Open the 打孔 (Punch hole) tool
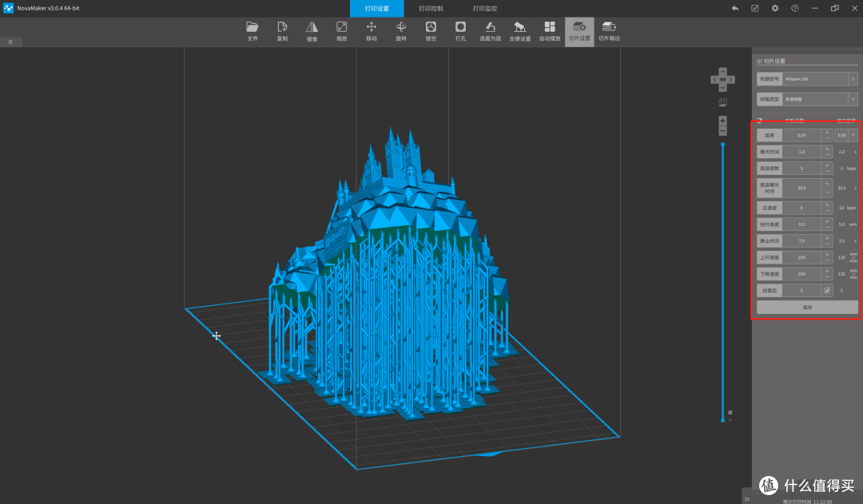The image size is (863, 504). (x=461, y=31)
